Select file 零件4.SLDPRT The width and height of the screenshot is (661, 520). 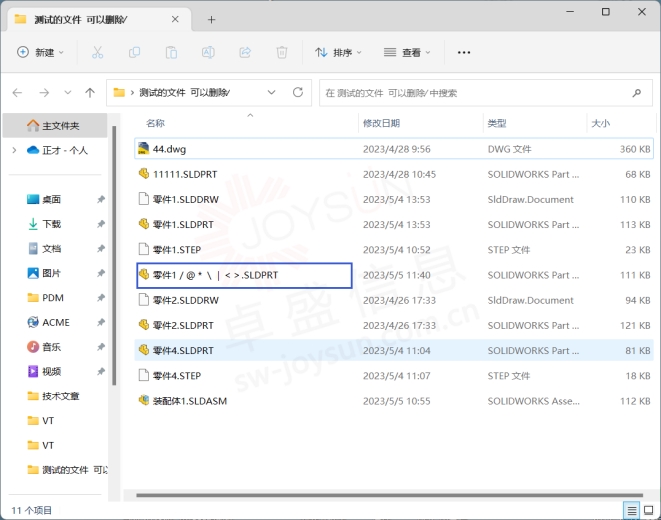click(394, 350)
